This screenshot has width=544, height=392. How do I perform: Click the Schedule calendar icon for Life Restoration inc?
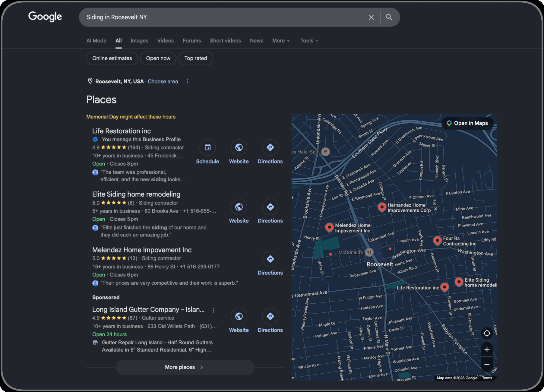(207, 147)
